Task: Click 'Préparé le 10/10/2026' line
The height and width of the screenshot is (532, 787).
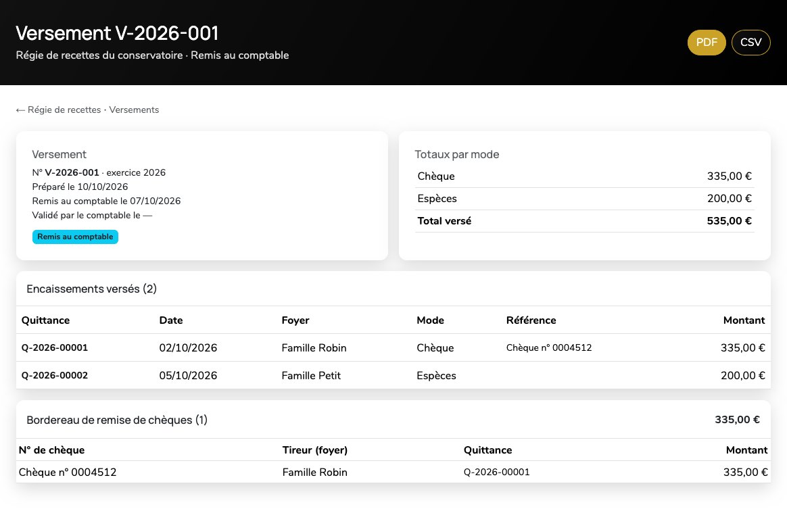Action: (80, 187)
